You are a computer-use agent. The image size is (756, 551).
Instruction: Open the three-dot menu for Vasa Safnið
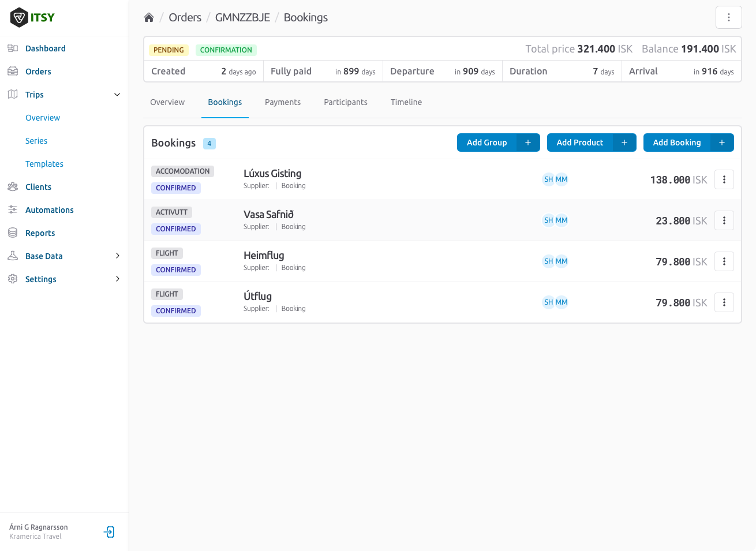point(724,220)
